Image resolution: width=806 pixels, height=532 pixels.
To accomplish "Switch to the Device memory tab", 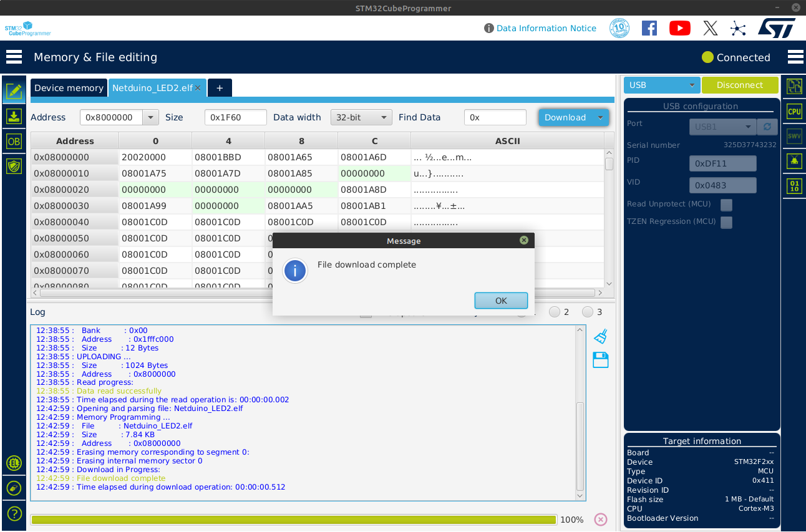I will (69, 87).
